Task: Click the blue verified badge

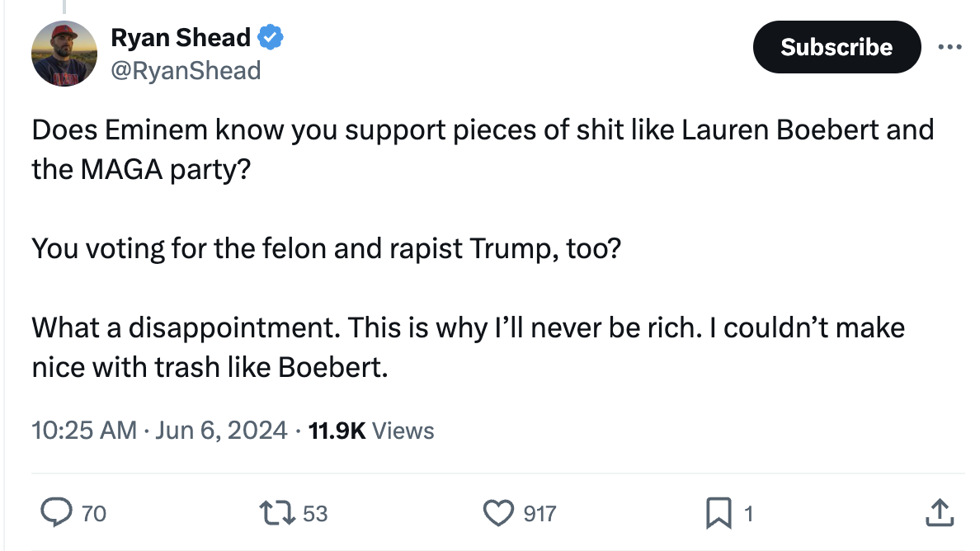Action: point(271,37)
